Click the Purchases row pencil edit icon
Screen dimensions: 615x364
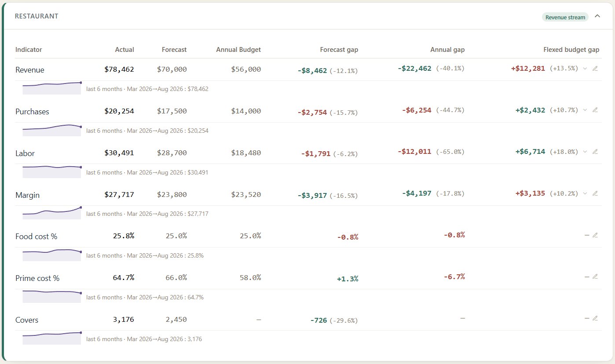click(595, 110)
